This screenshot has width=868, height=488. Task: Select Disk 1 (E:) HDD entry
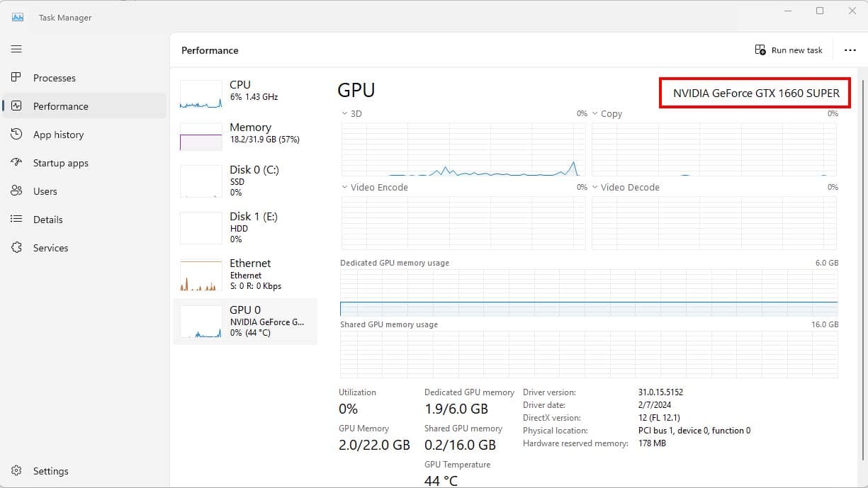pos(244,227)
